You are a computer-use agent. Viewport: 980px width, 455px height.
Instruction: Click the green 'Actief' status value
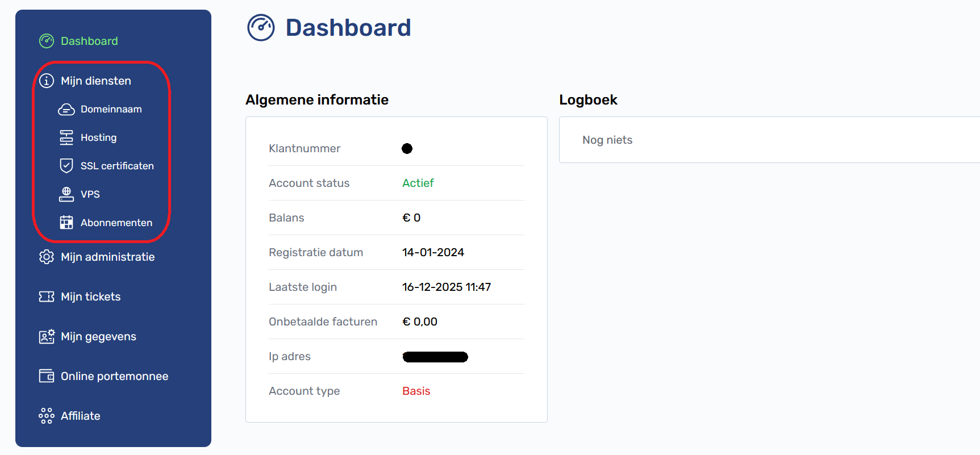point(418,183)
